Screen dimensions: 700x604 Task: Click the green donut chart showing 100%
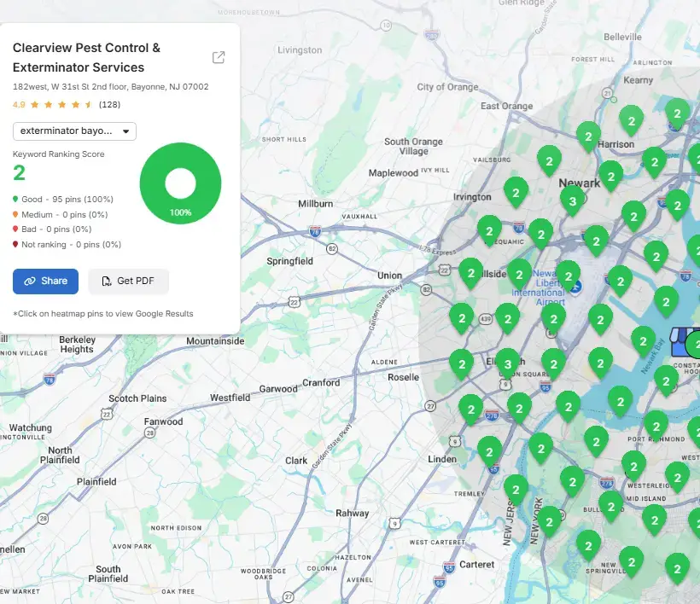(180, 183)
